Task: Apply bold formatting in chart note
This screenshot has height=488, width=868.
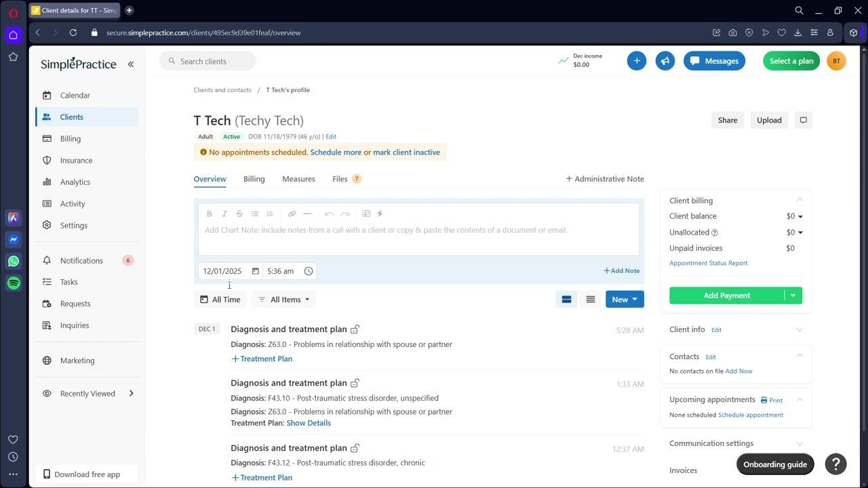Action: click(210, 213)
